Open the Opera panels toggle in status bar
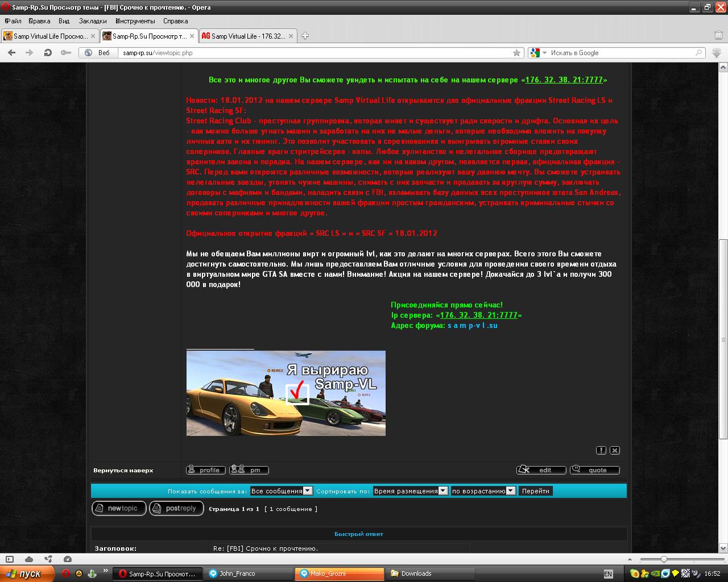This screenshot has height=582, width=728. [9, 559]
